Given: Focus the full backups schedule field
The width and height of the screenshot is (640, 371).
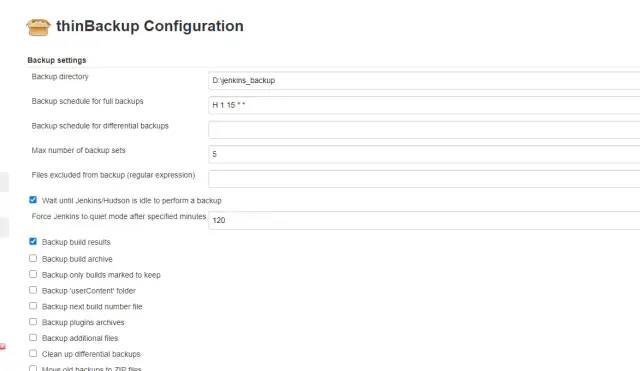Looking at the screenshot, I should [424, 105].
